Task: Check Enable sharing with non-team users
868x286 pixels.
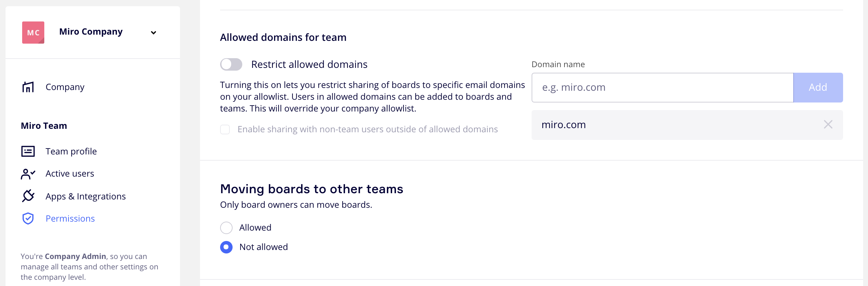Action: (x=225, y=129)
